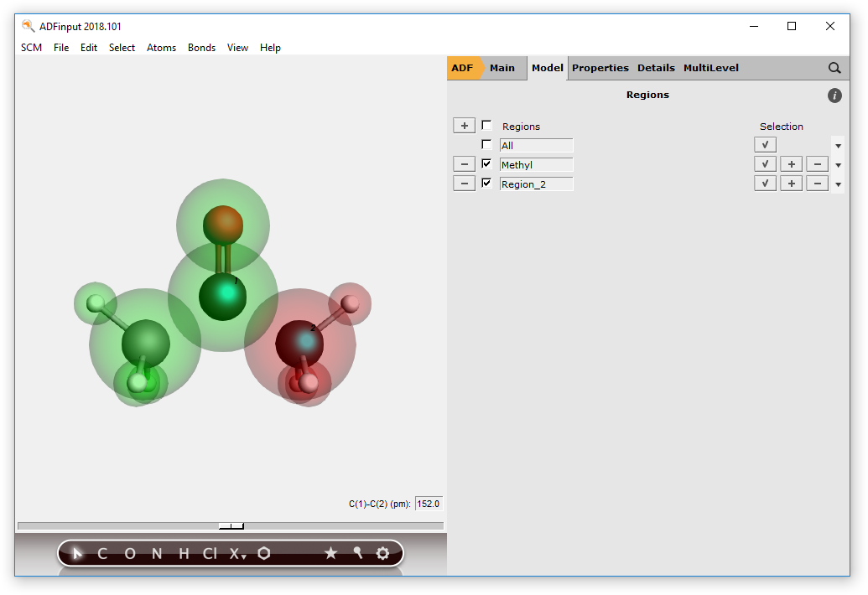Open the X element picker tool
The image size is (868, 595).
(x=238, y=554)
